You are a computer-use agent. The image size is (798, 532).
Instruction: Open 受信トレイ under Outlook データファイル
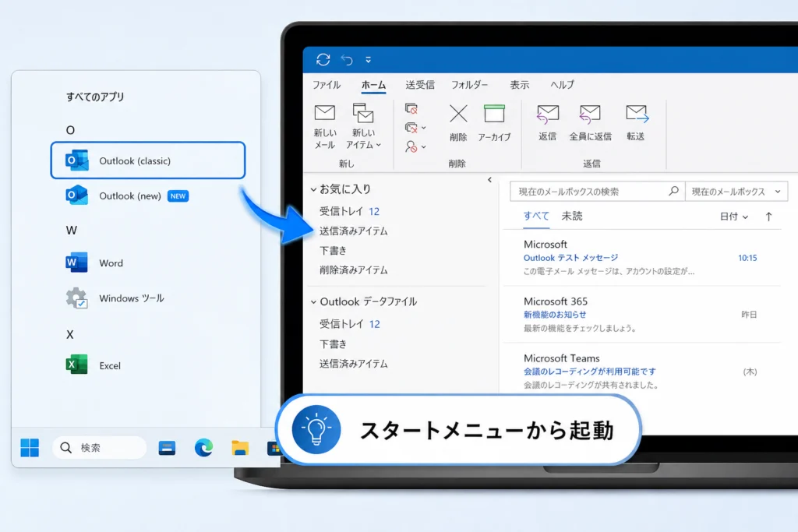tap(350, 324)
